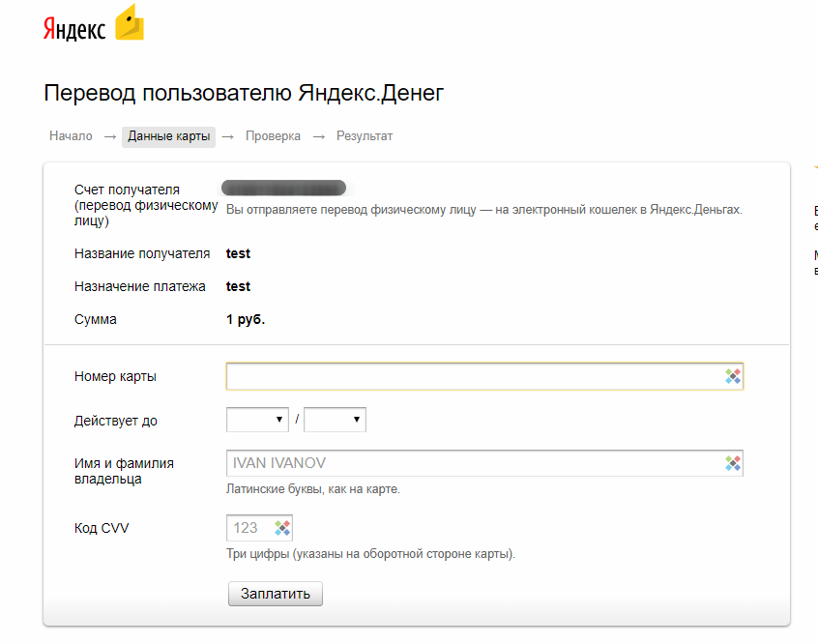The height and width of the screenshot is (644, 818).
Task: Click autofill icon in Номер карты field
Action: coord(733,376)
